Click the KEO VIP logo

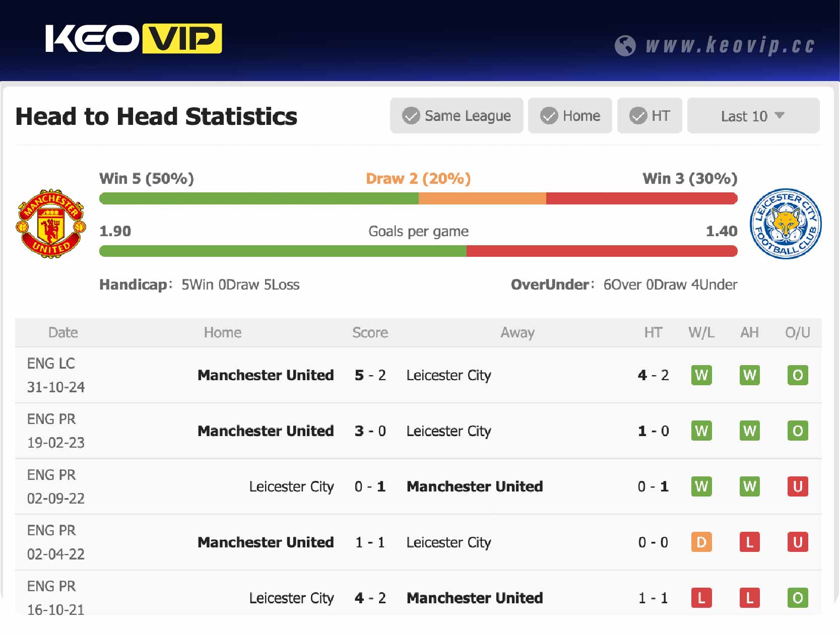click(x=133, y=39)
